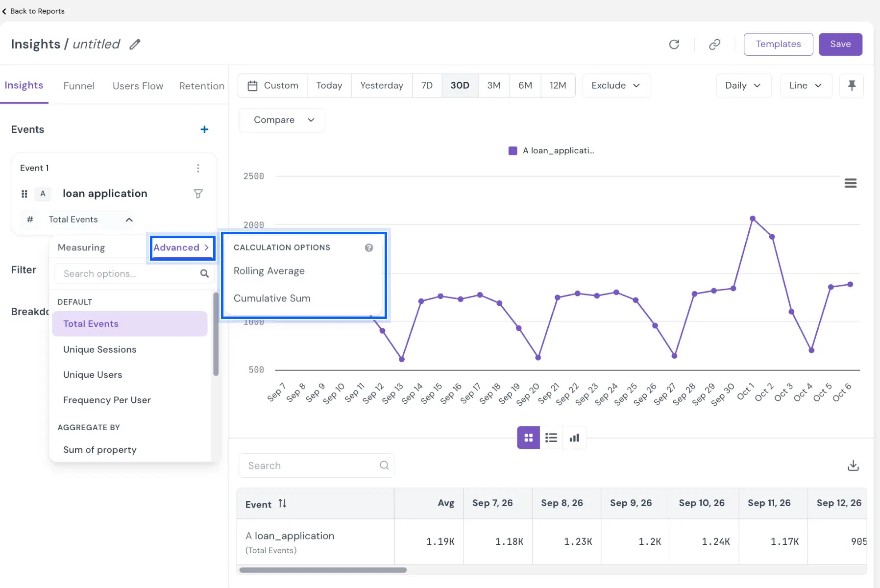Add a new event with plus icon
Screen dimensions: 880x588
204,129
